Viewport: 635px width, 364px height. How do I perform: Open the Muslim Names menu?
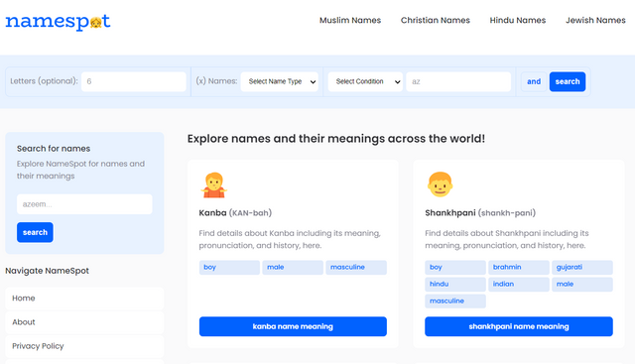(350, 20)
